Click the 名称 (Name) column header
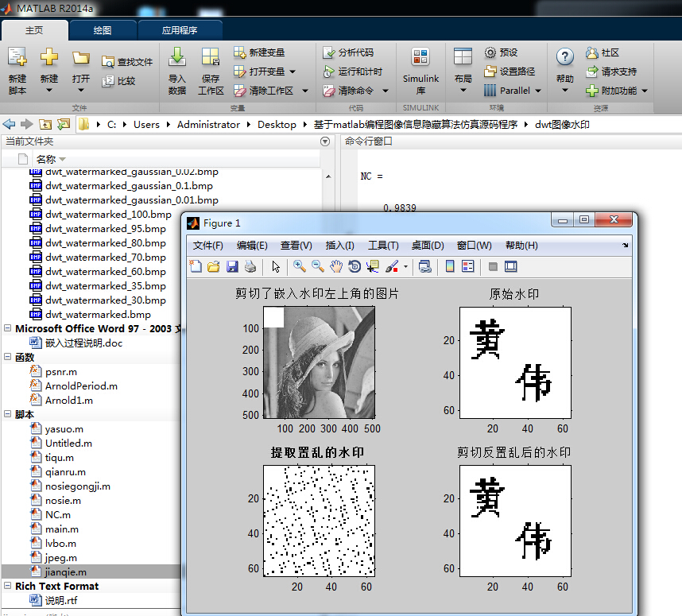 (x=46, y=159)
